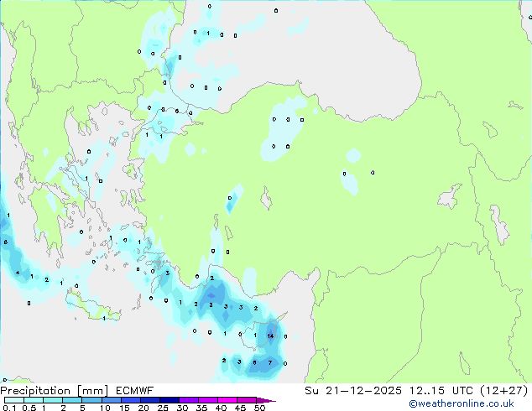
Task: Click the legend's above-50 arrow tip
Action: tap(266, 400)
